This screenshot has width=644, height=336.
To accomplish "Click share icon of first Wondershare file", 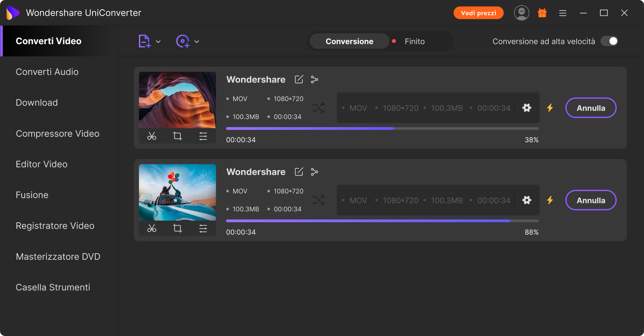I will 314,79.
